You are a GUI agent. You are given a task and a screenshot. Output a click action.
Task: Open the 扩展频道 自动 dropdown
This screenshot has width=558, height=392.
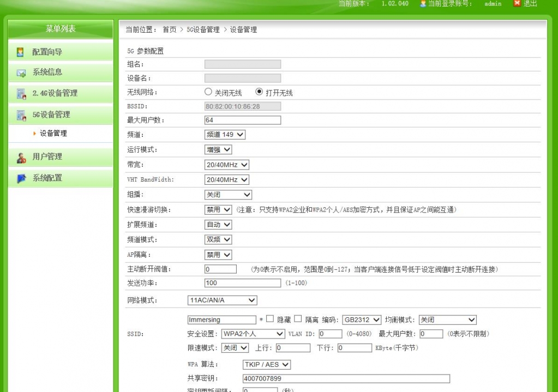coord(218,225)
